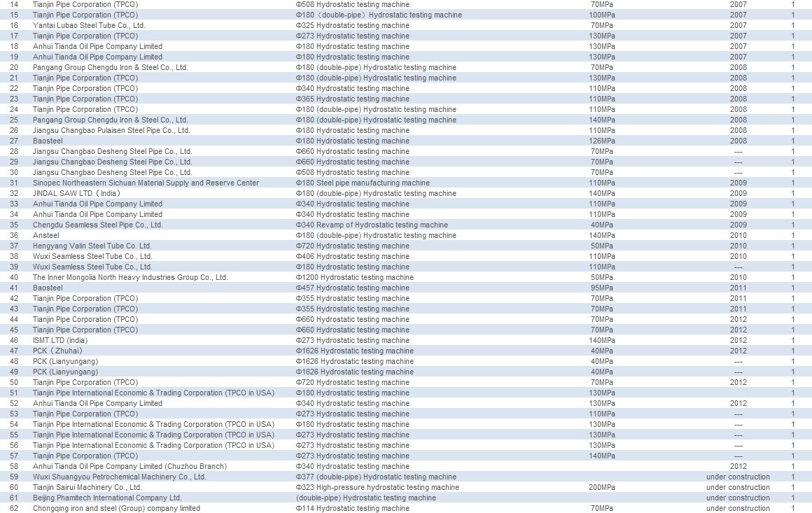Click PCK (Lianyungang) in row 48
This screenshot has height=513, width=812.
coord(65,361)
